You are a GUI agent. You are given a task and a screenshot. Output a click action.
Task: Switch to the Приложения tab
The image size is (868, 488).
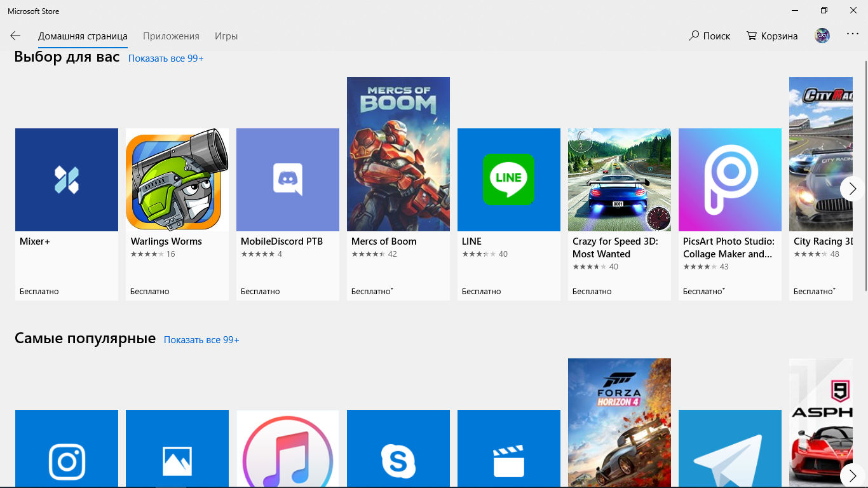(x=171, y=36)
